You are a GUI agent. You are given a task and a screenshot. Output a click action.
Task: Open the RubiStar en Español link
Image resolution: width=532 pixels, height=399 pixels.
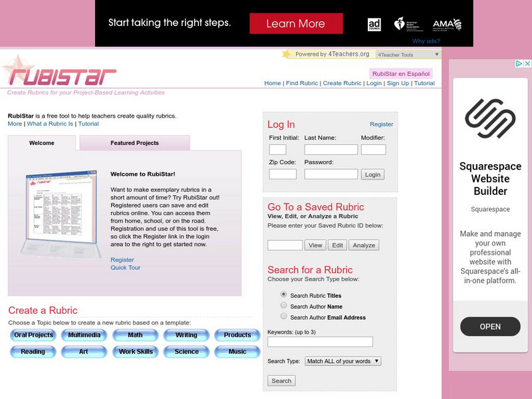click(401, 74)
